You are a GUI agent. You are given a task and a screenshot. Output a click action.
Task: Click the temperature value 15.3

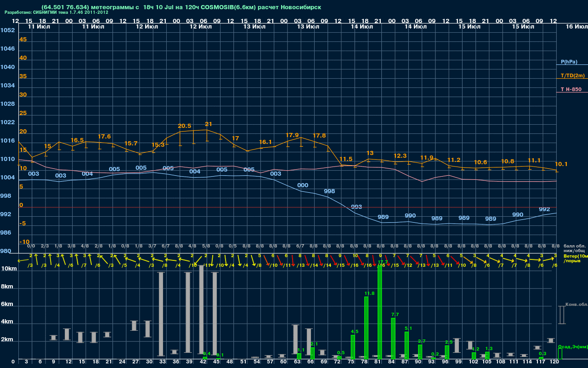(x=158, y=145)
